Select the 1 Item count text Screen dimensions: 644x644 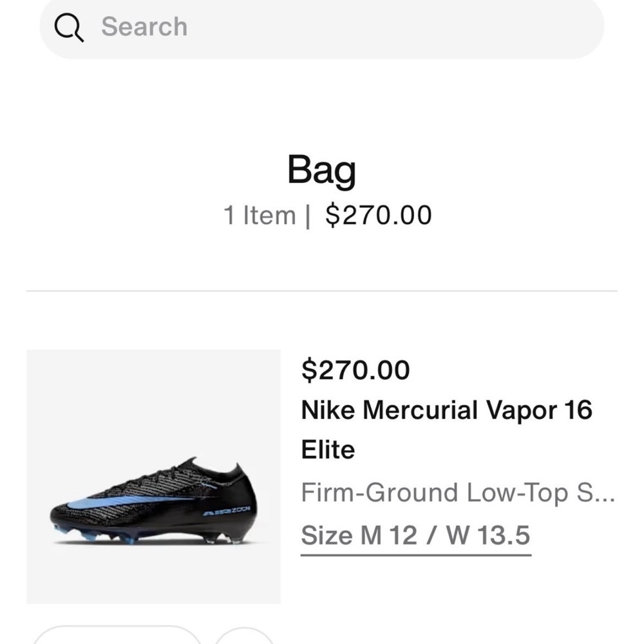[260, 215]
